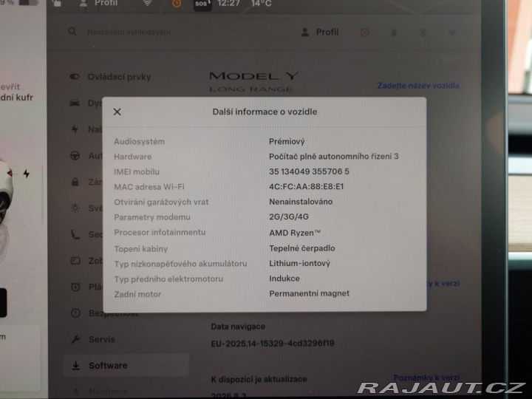
Task: Click the download icon beside Software
Action: [x=76, y=366]
